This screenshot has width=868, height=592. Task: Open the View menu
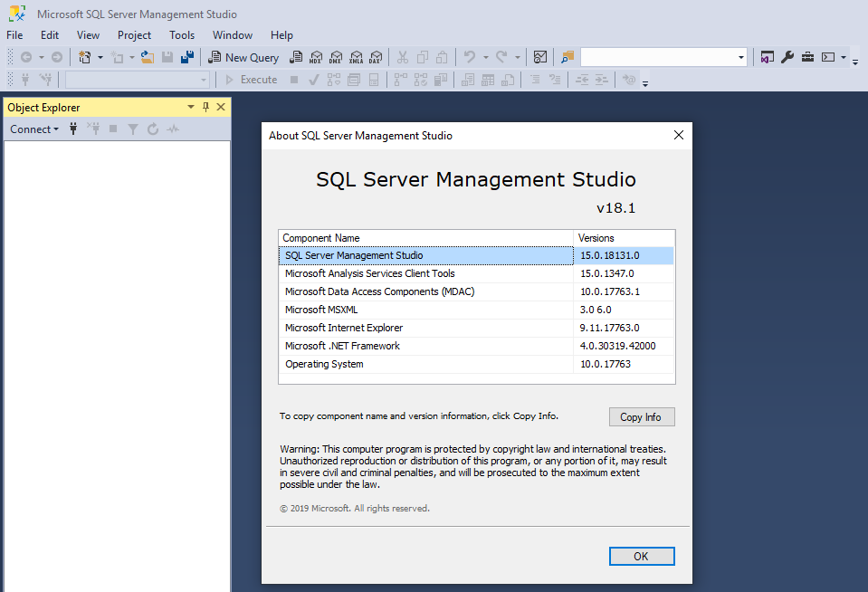(x=87, y=35)
